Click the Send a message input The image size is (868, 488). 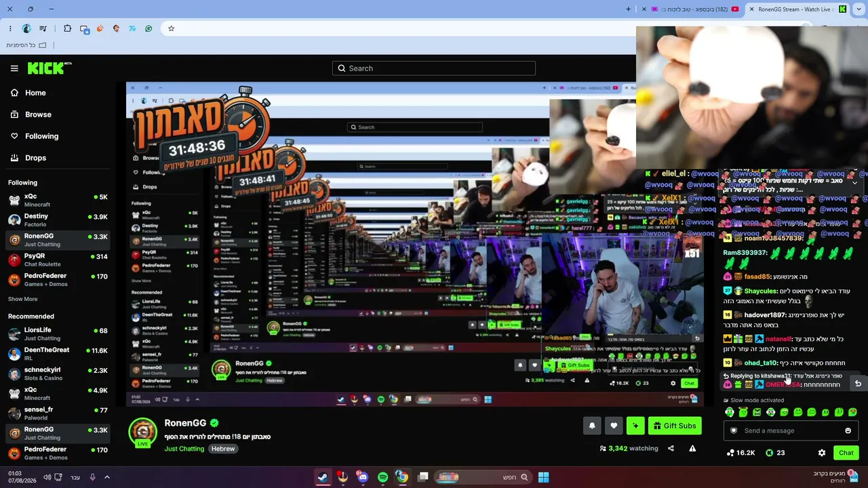pos(791,430)
